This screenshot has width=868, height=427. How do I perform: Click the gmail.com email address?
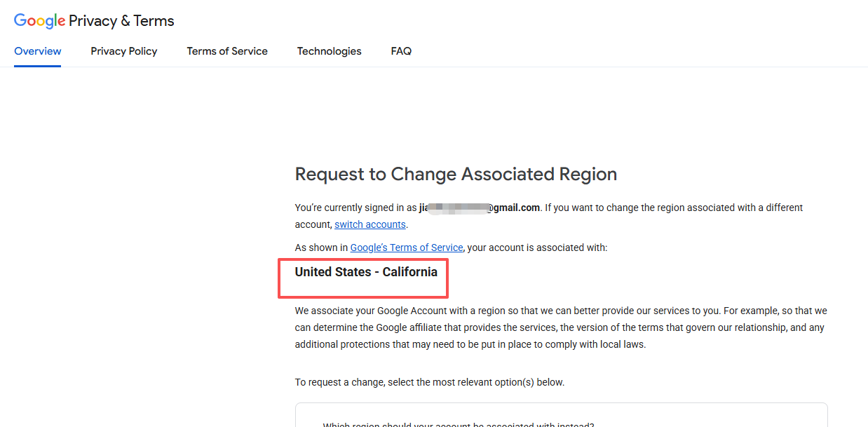click(480, 208)
